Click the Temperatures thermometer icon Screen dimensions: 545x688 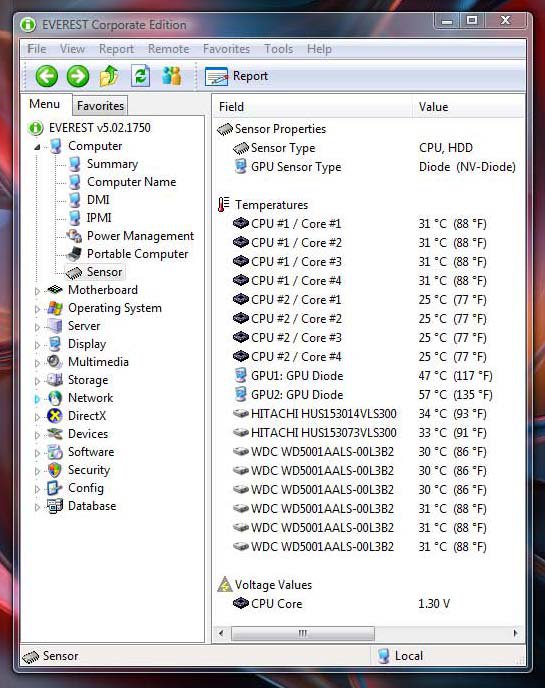pos(224,204)
